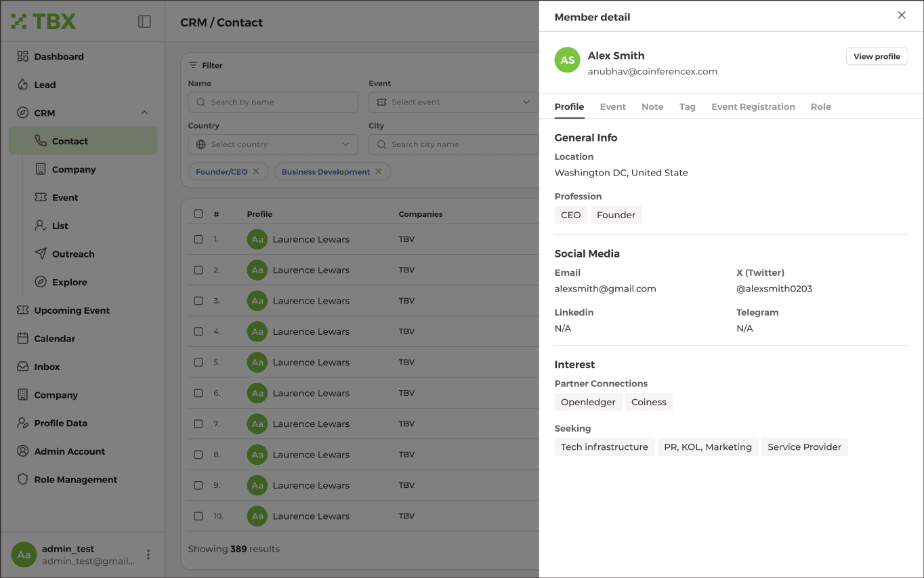Screen dimensions: 924x578
Task: Open Explore under CRM
Action: tap(69, 282)
